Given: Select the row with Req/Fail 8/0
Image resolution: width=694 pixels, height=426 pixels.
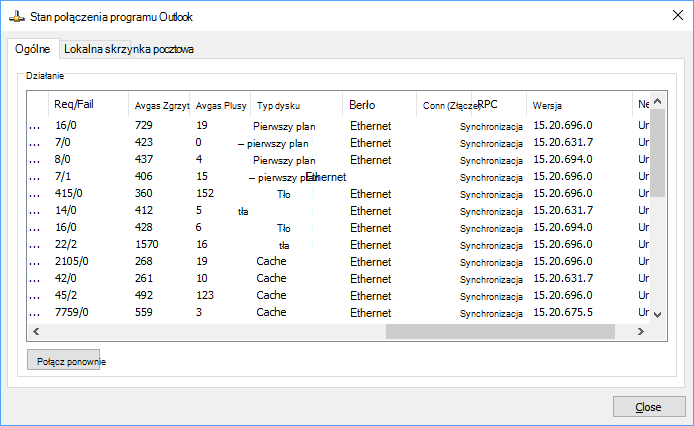Looking at the screenshot, I should 339,159.
